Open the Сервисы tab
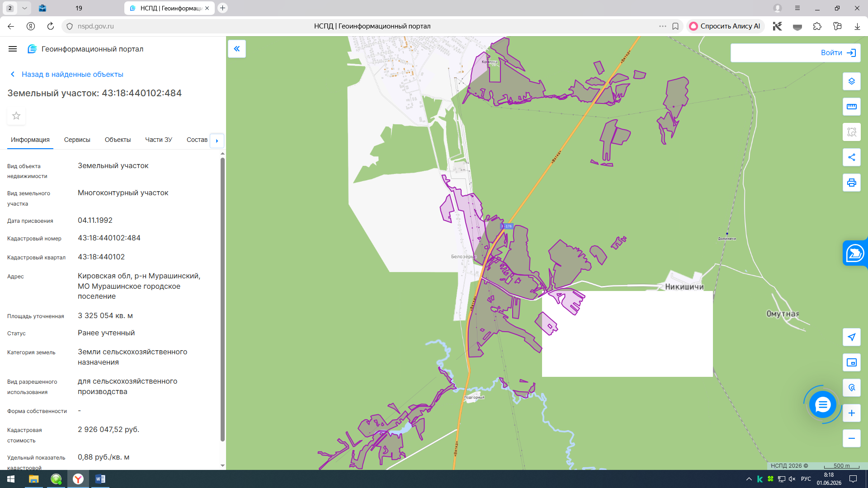This screenshot has height=488, width=868. (x=77, y=140)
